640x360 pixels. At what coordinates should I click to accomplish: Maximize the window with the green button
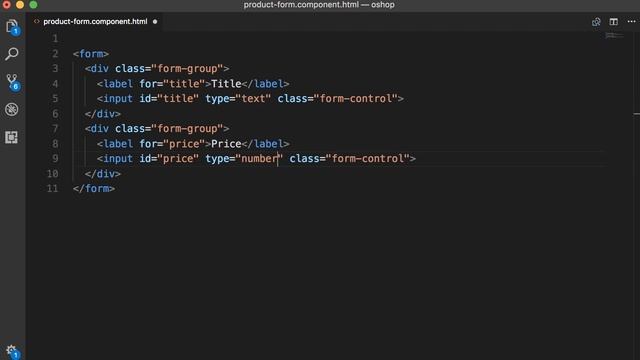tap(33, 5)
